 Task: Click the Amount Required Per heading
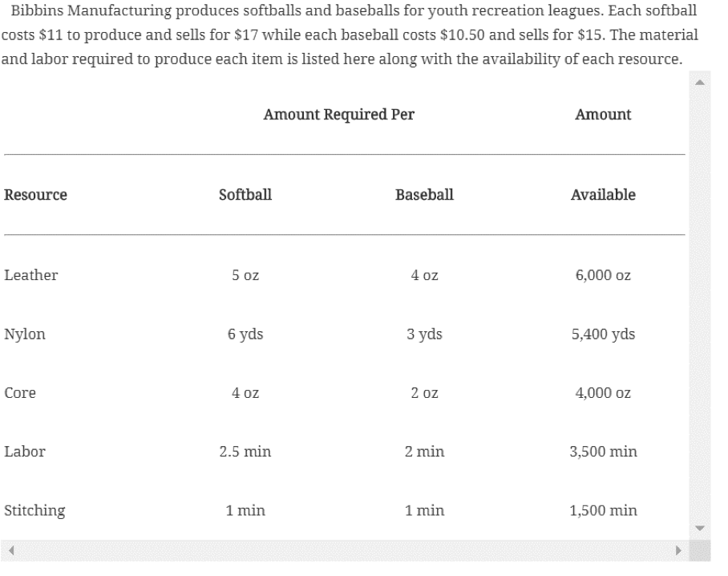tap(338, 115)
